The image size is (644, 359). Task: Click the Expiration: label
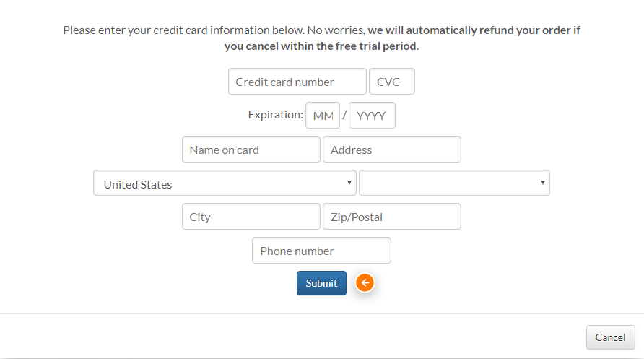tap(276, 115)
